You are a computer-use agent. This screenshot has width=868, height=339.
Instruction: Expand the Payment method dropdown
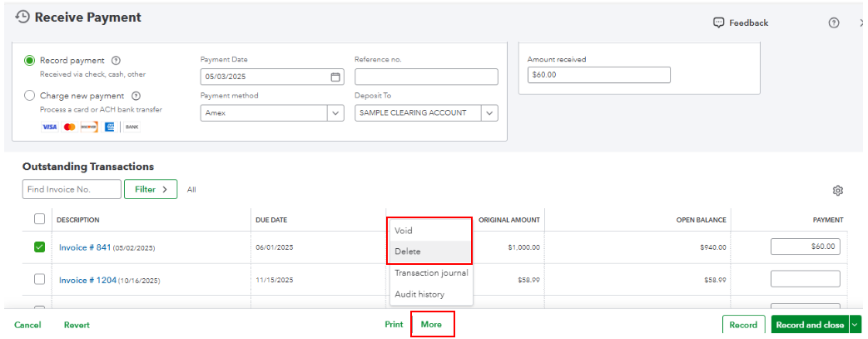click(335, 113)
